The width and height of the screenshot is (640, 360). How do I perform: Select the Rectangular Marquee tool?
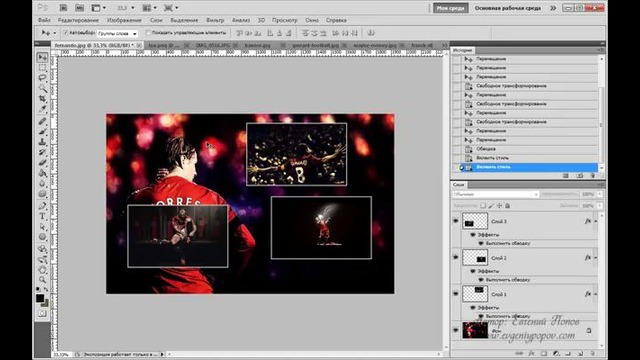tap(42, 67)
